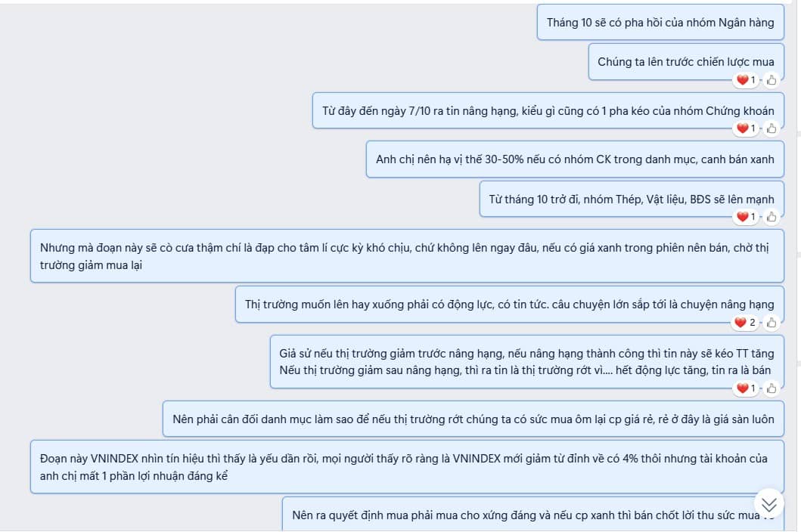
Task: Click heart reaction under 'Chúng ta lên trước chiến lược mua'
Action: (x=746, y=80)
